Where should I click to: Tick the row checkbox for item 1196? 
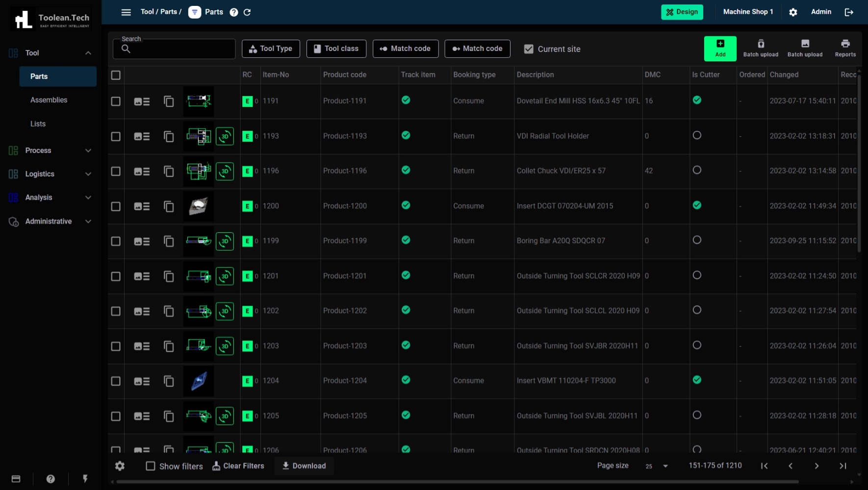116,171
